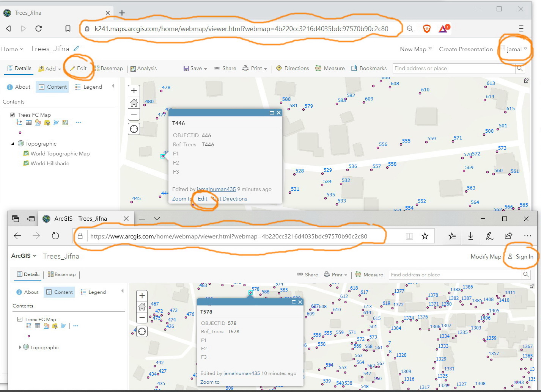The width and height of the screenshot is (541, 392).
Task: Open the Print dropdown in Brave window
Action: pyautogui.click(x=255, y=69)
